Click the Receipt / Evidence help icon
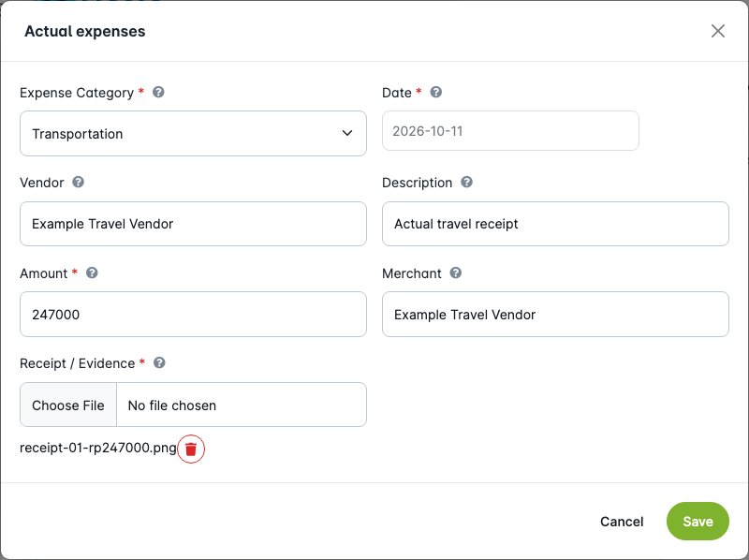Screen dimensions: 749x560 159,362
